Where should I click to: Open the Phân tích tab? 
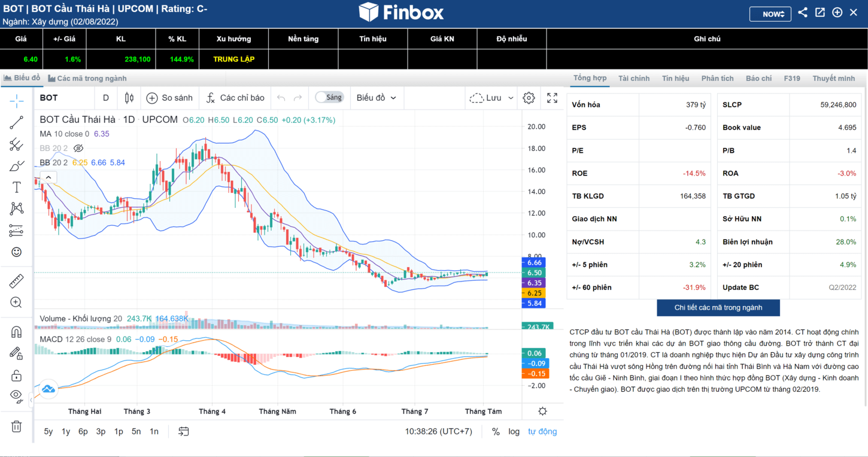tap(717, 78)
